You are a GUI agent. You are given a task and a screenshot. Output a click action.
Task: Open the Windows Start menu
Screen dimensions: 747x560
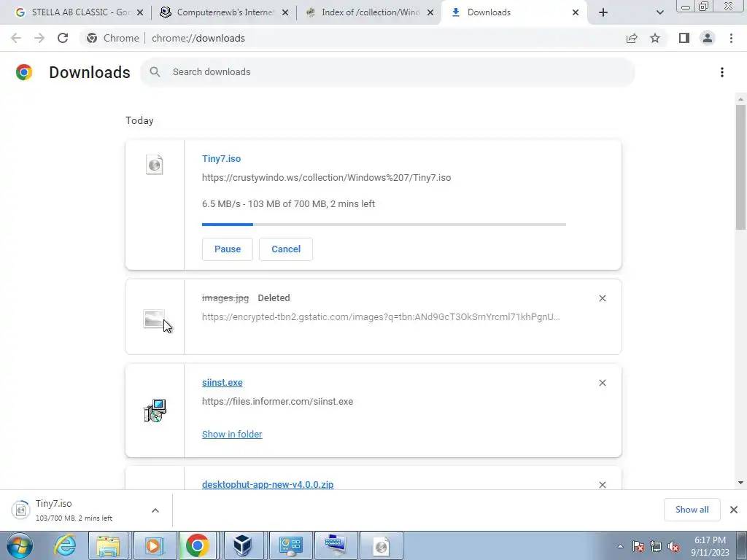20,545
